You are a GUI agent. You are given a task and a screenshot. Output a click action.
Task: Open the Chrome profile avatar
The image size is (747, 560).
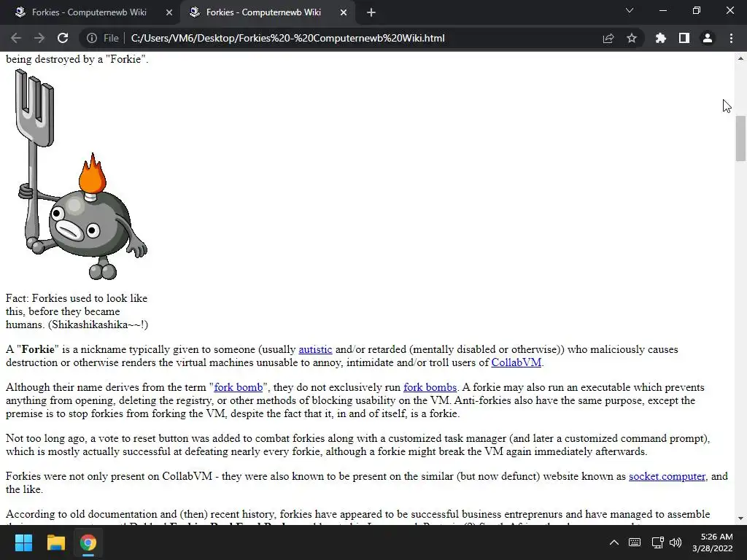[708, 38]
